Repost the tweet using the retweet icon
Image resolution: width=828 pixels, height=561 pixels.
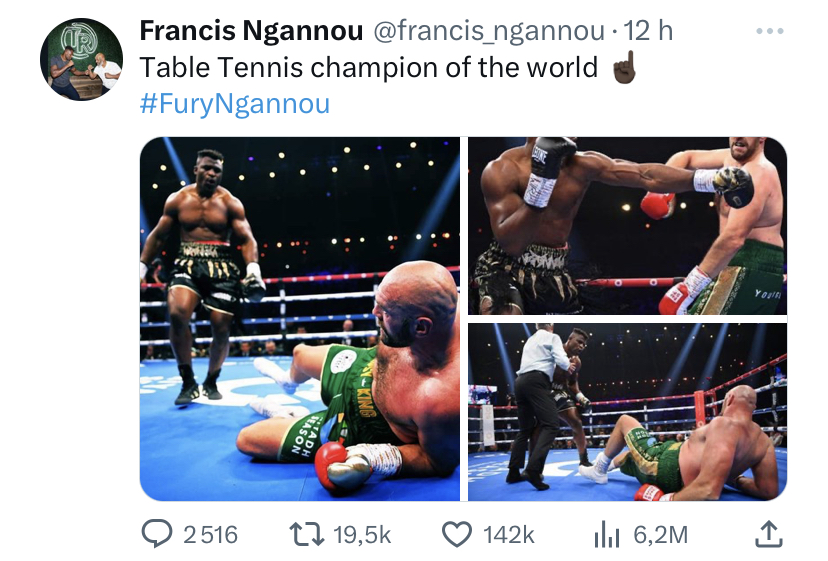(x=306, y=535)
